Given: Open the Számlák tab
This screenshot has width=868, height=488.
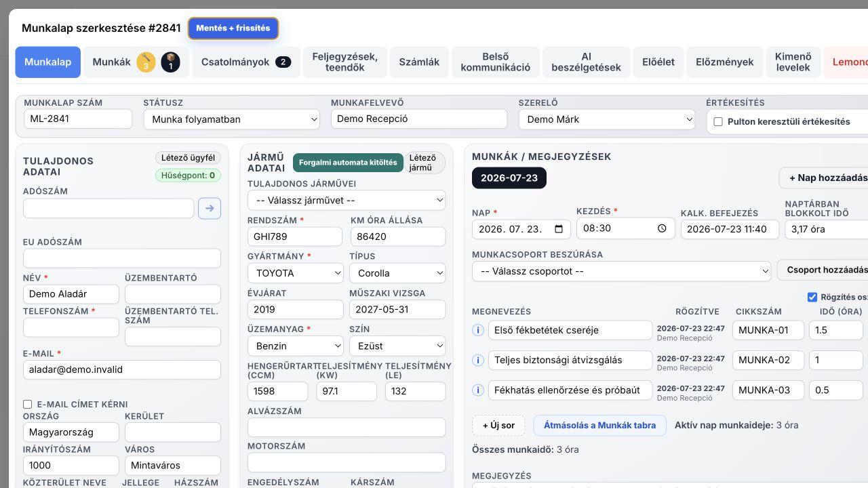Looking at the screenshot, I should pos(419,62).
